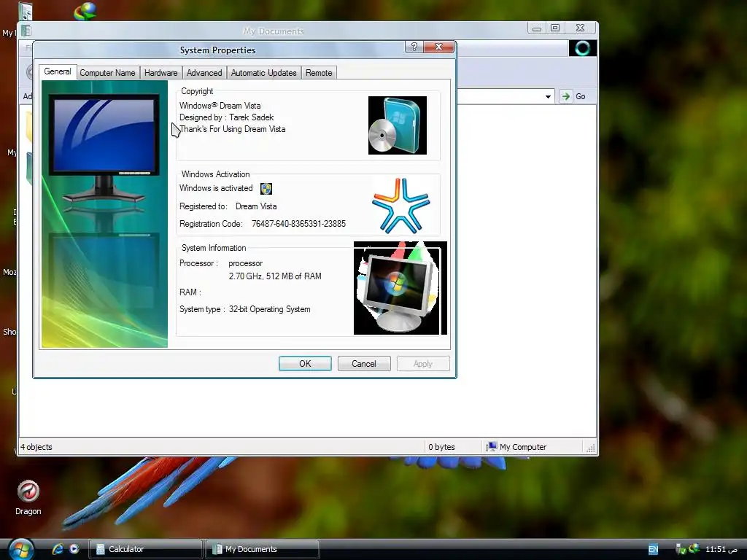Select the Advanced tab
747x560 pixels.
coord(204,73)
